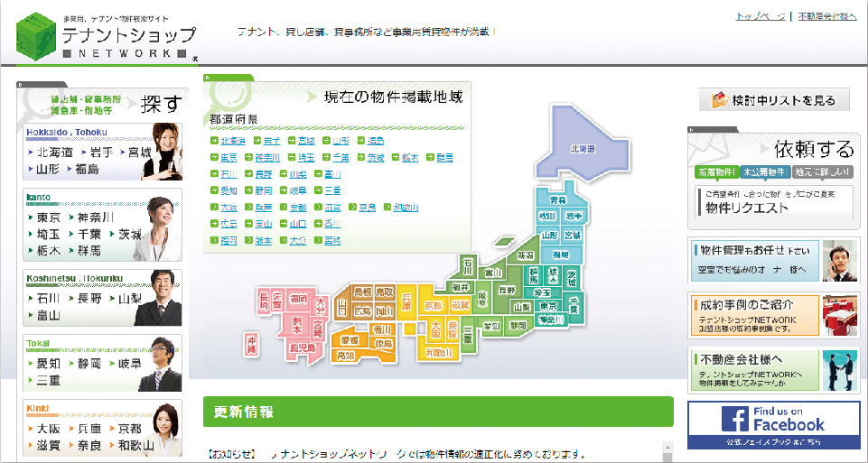This screenshot has width=868, height=463.
Task: Click the news box scrollbar up arrow
Action: (x=667, y=447)
